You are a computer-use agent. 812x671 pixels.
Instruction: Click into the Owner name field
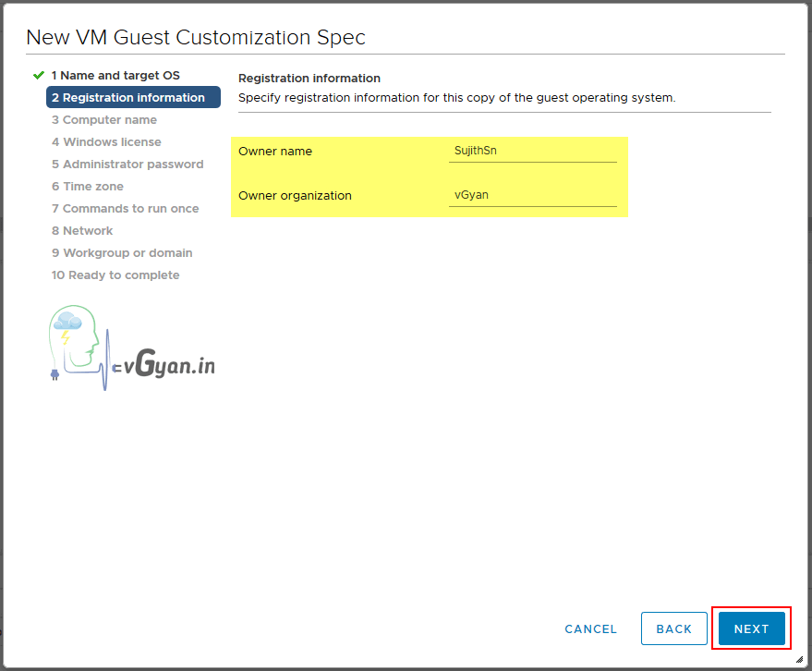coord(532,151)
